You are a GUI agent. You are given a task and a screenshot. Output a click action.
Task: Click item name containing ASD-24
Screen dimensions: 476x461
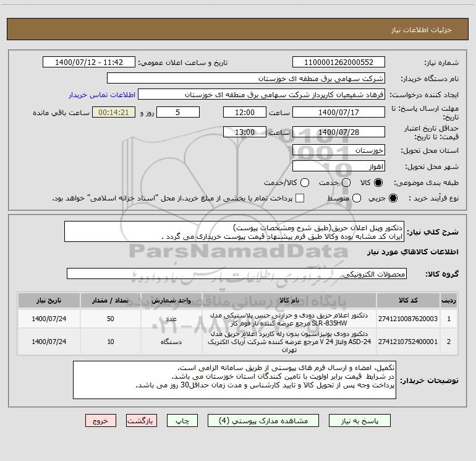tap(289, 342)
